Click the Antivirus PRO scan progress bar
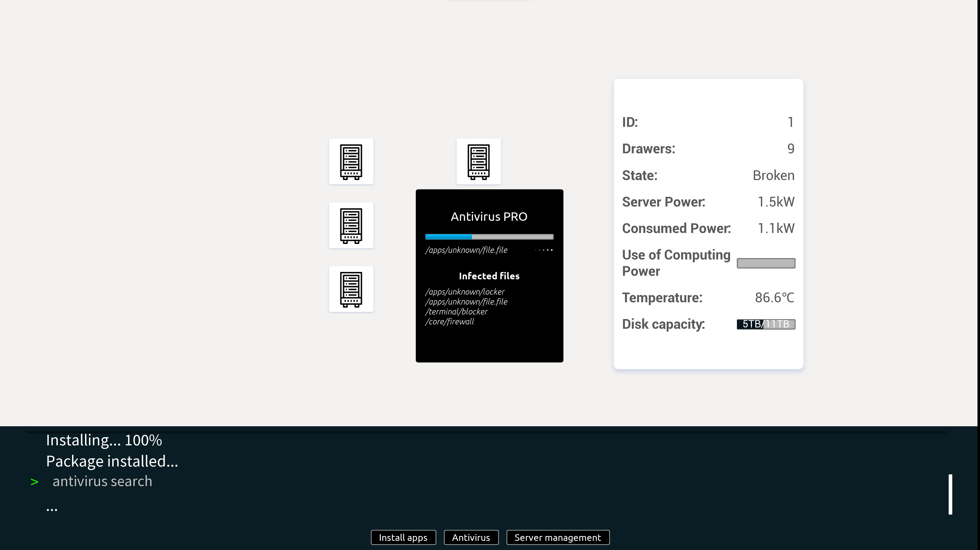This screenshot has height=550, width=980. 489,236
